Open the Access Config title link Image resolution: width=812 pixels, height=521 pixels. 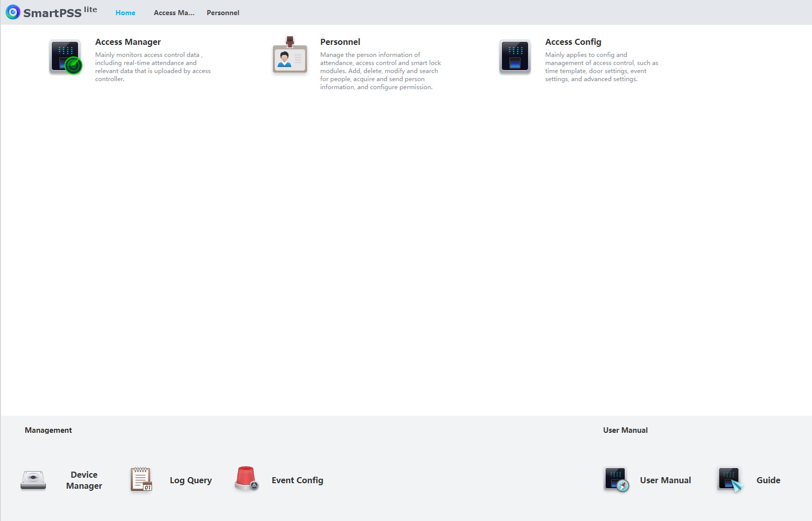click(x=573, y=42)
